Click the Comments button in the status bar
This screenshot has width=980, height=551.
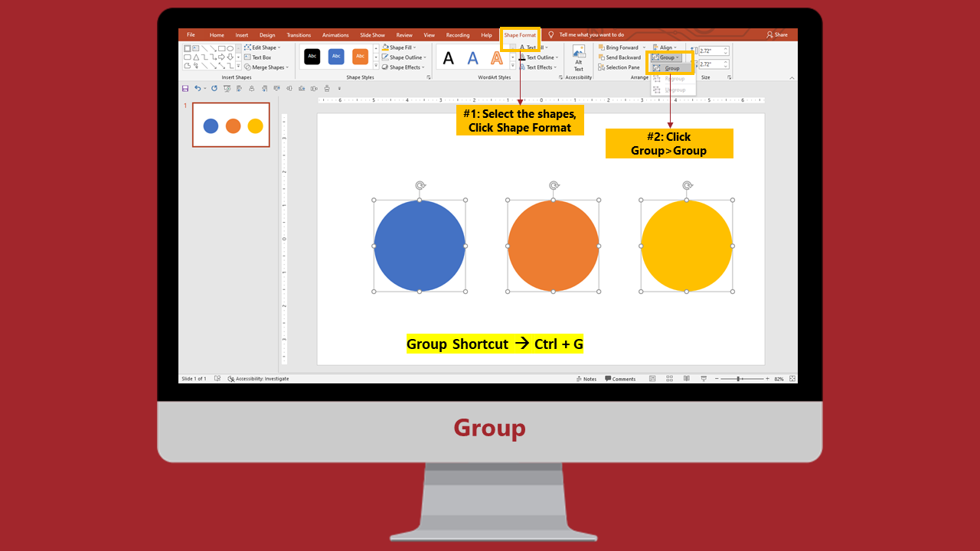(620, 379)
